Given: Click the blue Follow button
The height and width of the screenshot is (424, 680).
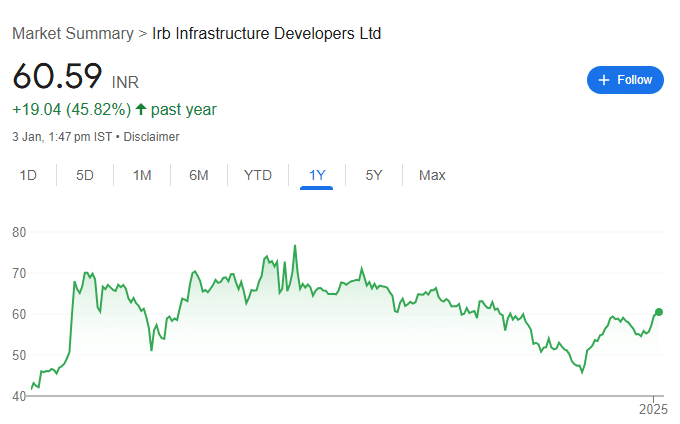Looking at the screenshot, I should pos(625,80).
